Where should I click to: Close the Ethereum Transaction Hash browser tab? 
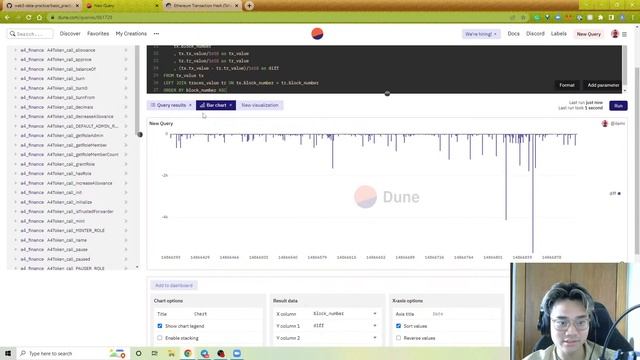tap(236, 6)
